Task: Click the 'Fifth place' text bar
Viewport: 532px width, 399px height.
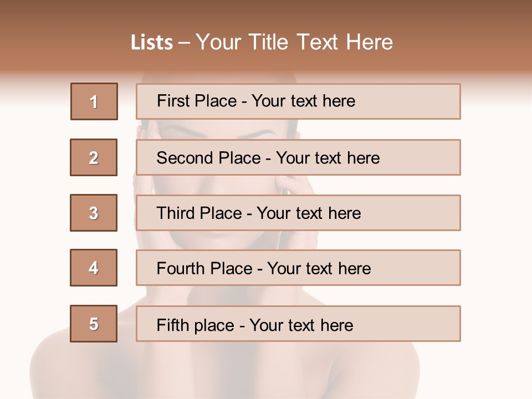Action: [x=298, y=324]
